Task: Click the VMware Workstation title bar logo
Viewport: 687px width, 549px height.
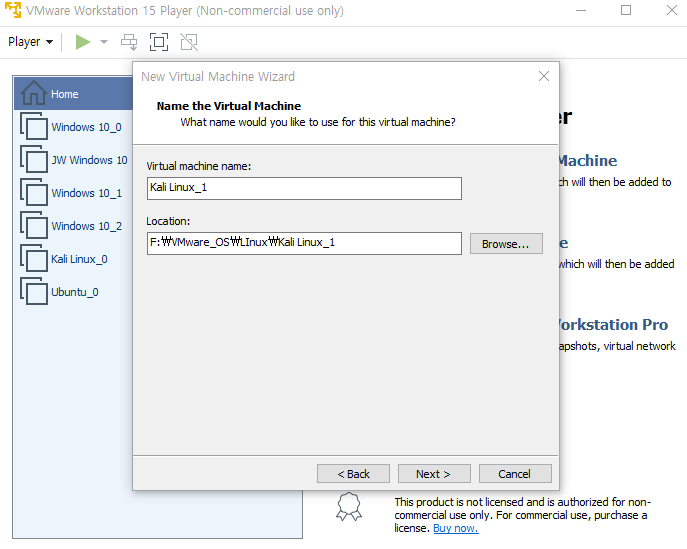Action: [13, 10]
